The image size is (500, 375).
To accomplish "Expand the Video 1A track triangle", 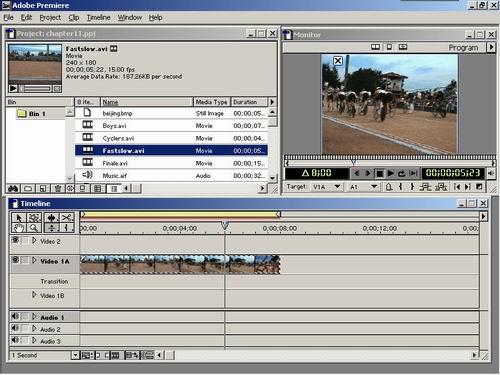I will click(x=34, y=261).
